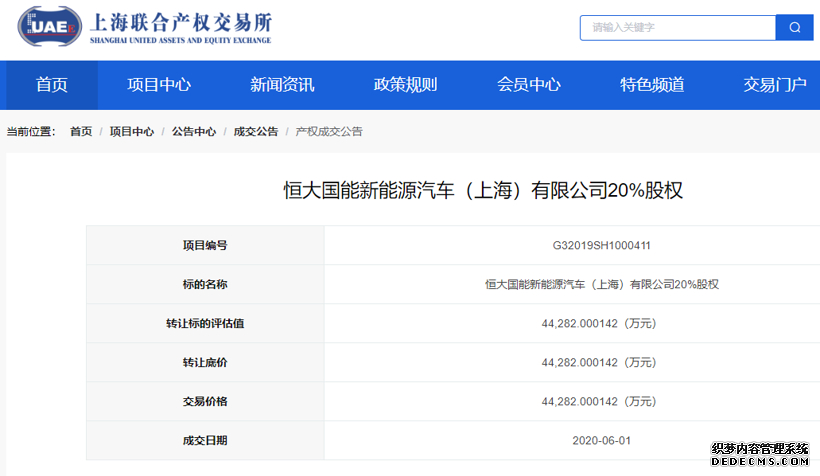Click the UAEE logo icon
The image size is (820, 476).
point(50,26)
